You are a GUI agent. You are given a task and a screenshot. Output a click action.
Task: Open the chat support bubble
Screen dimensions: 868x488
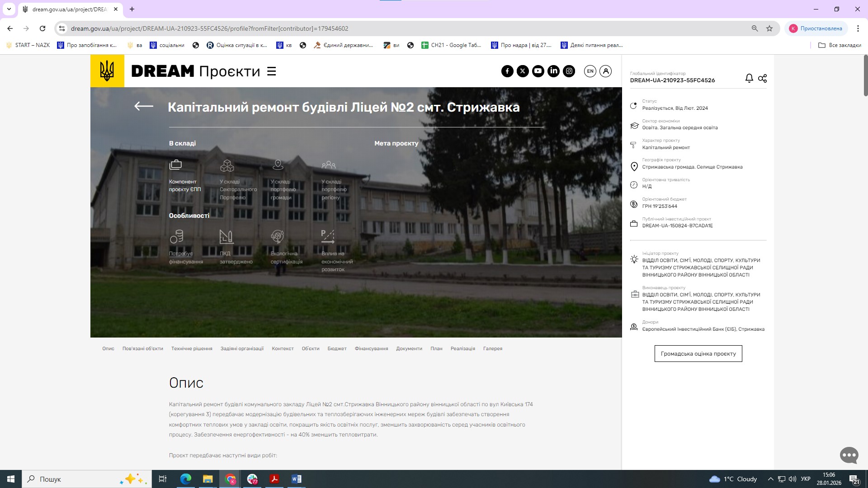[x=849, y=455]
